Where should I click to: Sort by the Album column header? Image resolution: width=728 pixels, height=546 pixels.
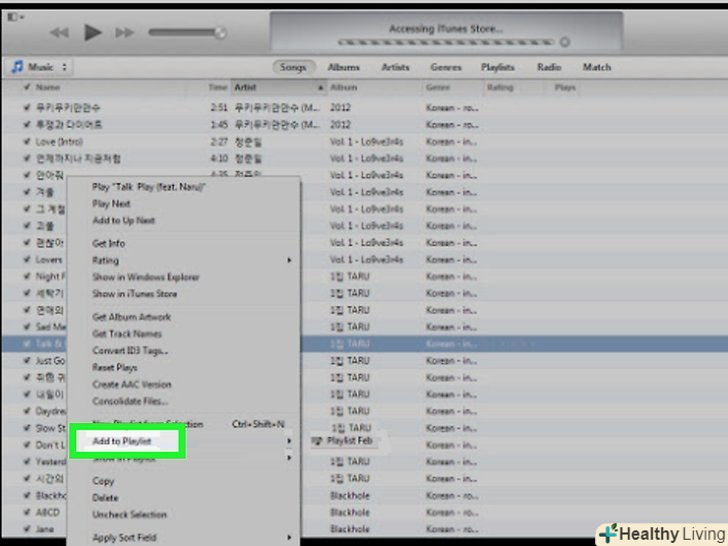pyautogui.click(x=344, y=87)
